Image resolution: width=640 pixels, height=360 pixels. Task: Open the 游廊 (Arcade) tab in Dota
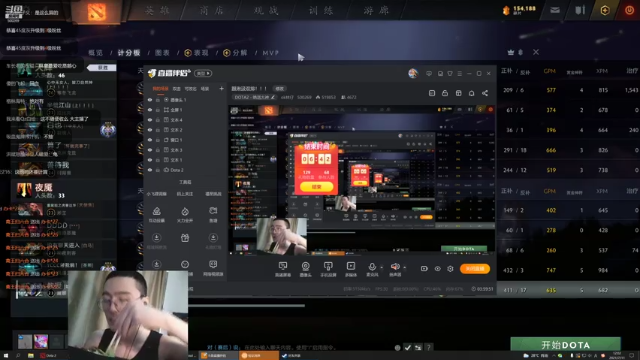coord(376,11)
